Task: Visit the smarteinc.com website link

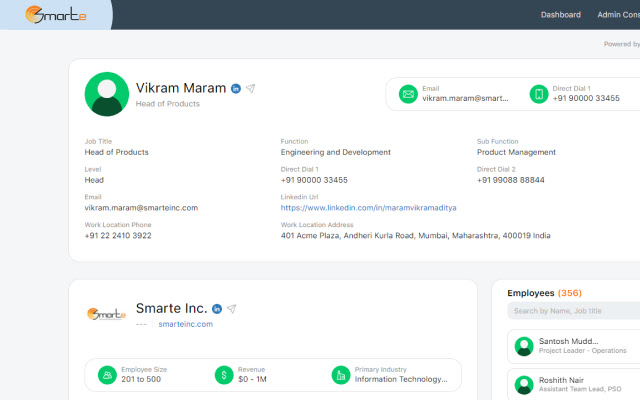Action: pos(186,324)
